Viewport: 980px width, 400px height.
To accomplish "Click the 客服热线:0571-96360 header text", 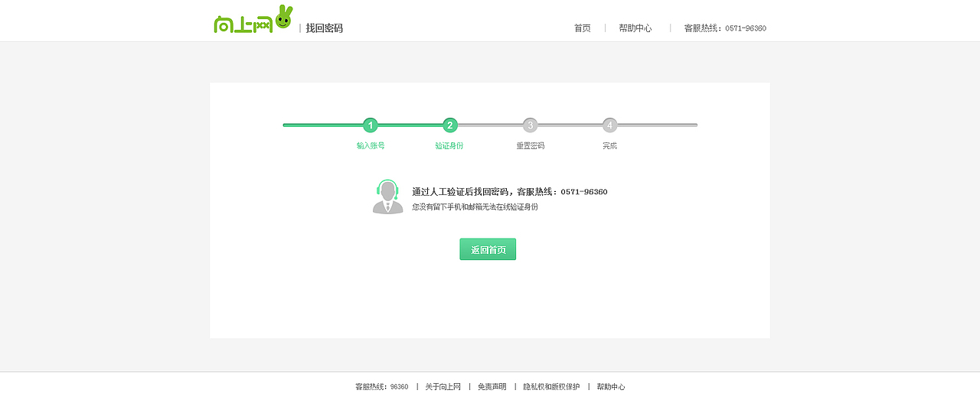I will (x=725, y=28).
